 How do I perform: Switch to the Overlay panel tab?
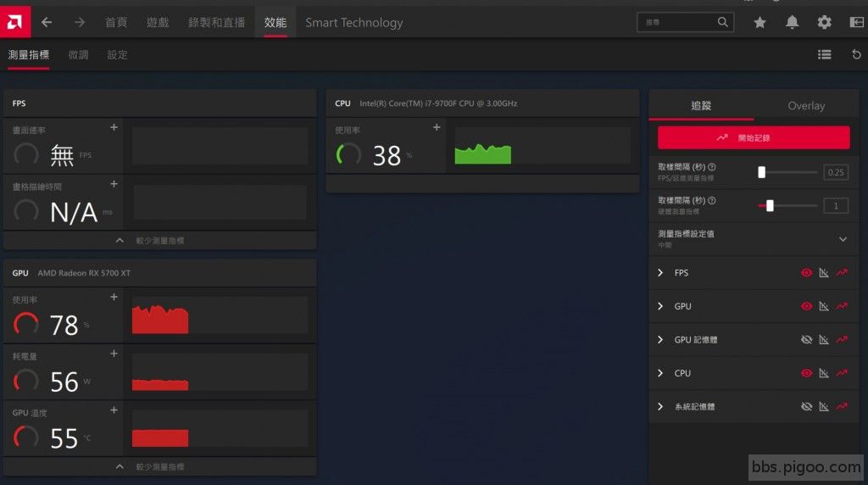click(806, 105)
